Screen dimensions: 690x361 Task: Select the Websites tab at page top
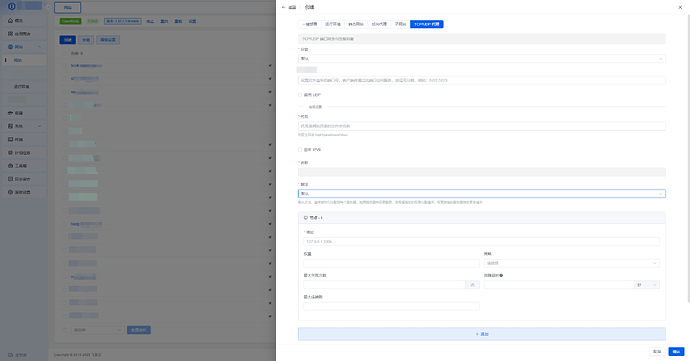click(67, 7)
